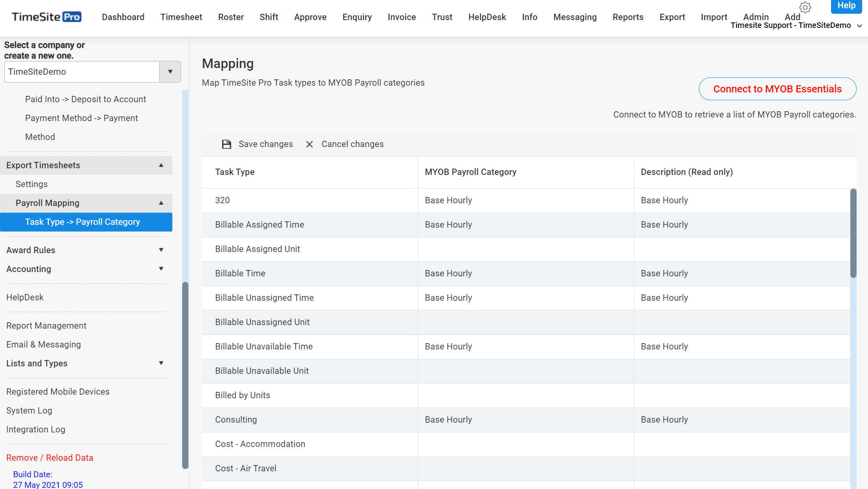Open the Approve menu

[310, 17]
